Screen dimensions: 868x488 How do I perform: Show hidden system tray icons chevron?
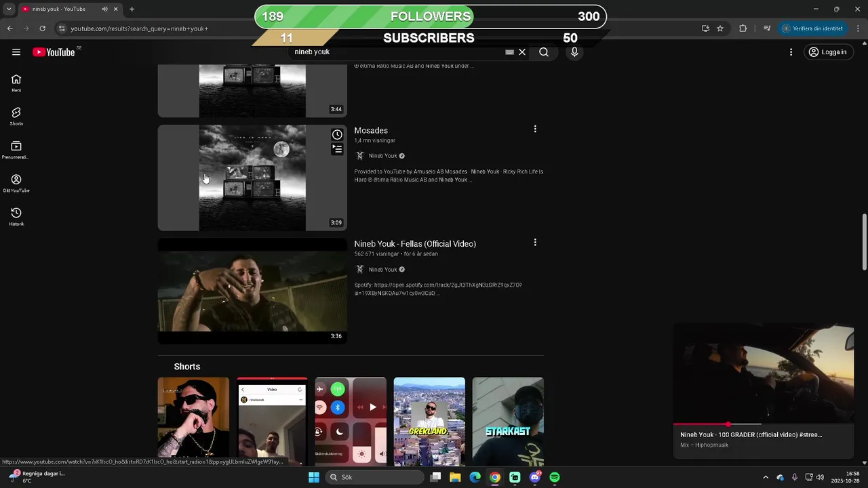[x=766, y=477]
